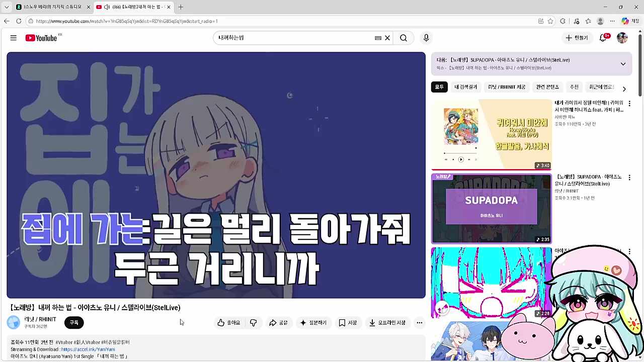Open the 리낫 / RHINIT channel avatar
The height and width of the screenshot is (362, 644).
pos(14,322)
